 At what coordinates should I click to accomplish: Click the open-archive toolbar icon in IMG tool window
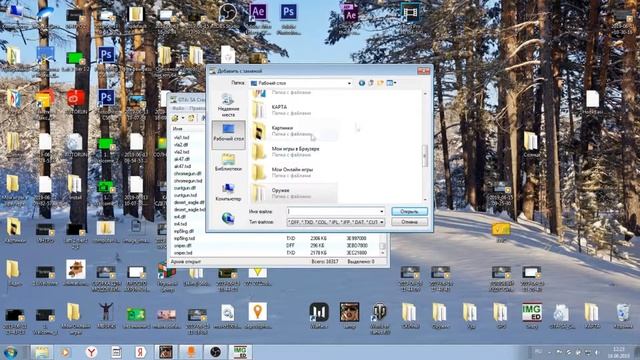click(176, 118)
